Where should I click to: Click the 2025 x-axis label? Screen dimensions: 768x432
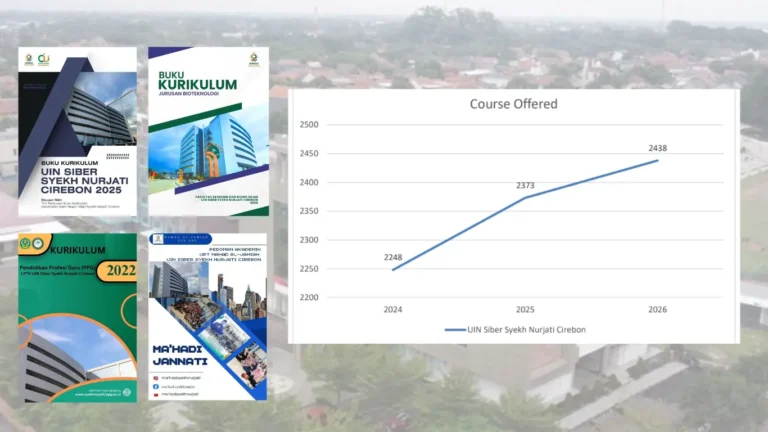525,310
